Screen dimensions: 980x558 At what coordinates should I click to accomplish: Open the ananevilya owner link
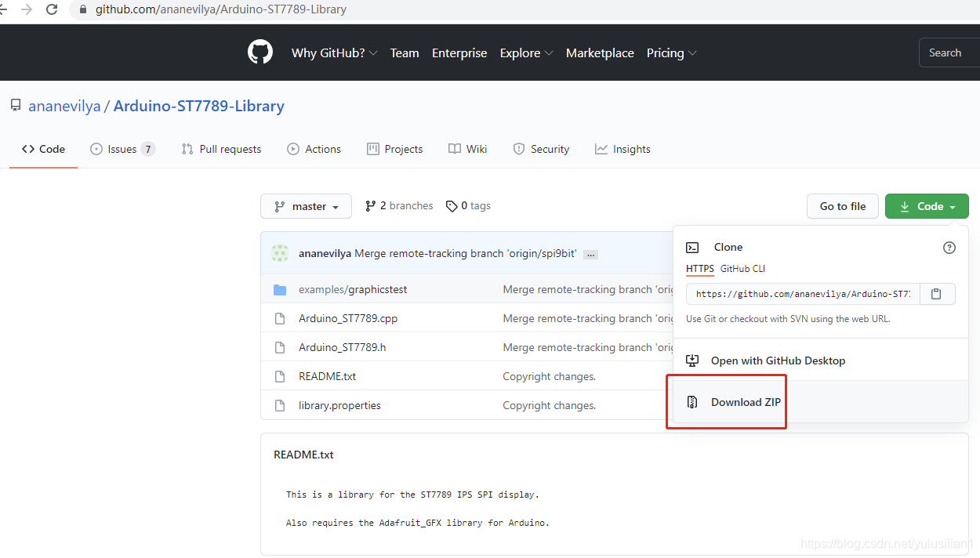point(64,106)
